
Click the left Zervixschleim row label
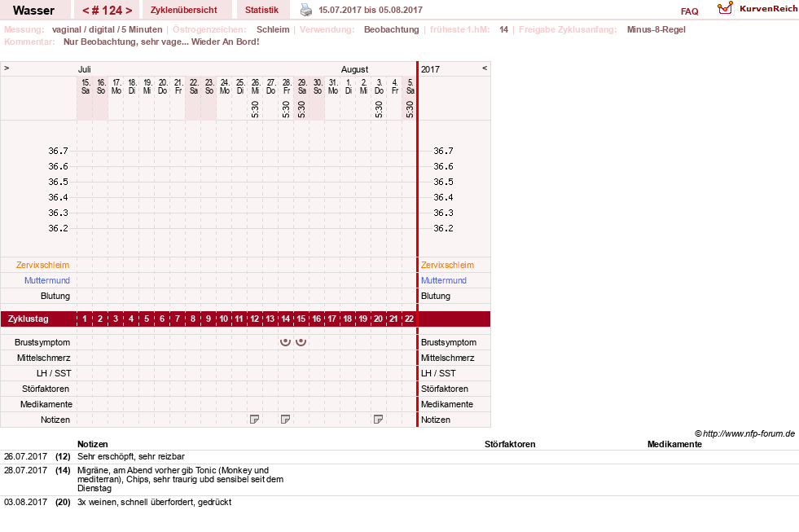click(x=43, y=265)
